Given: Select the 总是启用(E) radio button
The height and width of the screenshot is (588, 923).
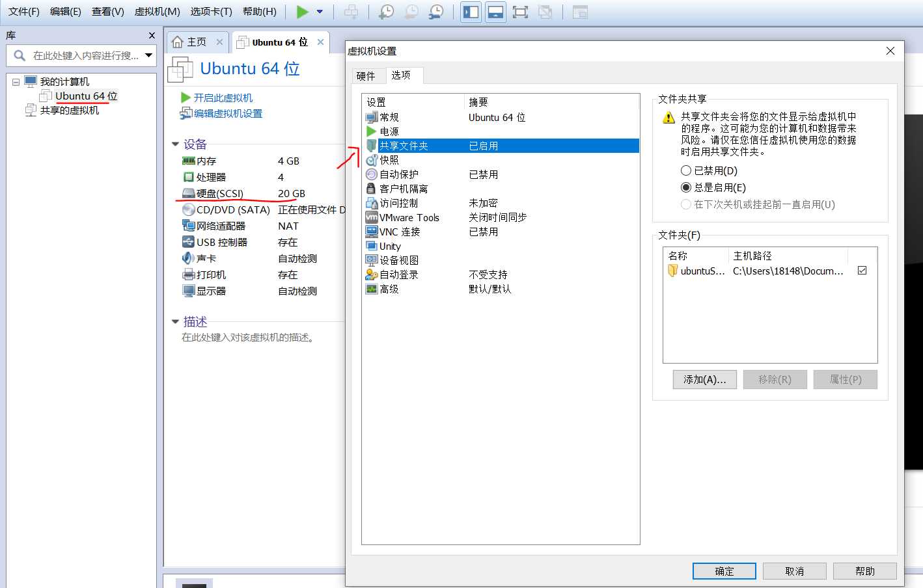Looking at the screenshot, I should pyautogui.click(x=686, y=187).
